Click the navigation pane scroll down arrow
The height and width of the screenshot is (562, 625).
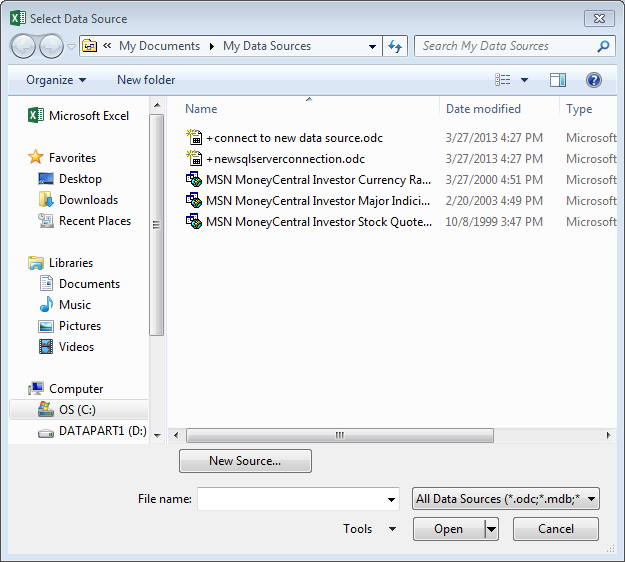click(157, 435)
